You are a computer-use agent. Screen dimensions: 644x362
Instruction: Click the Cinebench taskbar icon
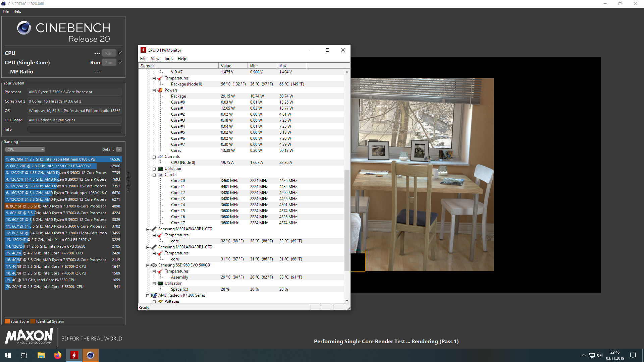[x=91, y=355]
